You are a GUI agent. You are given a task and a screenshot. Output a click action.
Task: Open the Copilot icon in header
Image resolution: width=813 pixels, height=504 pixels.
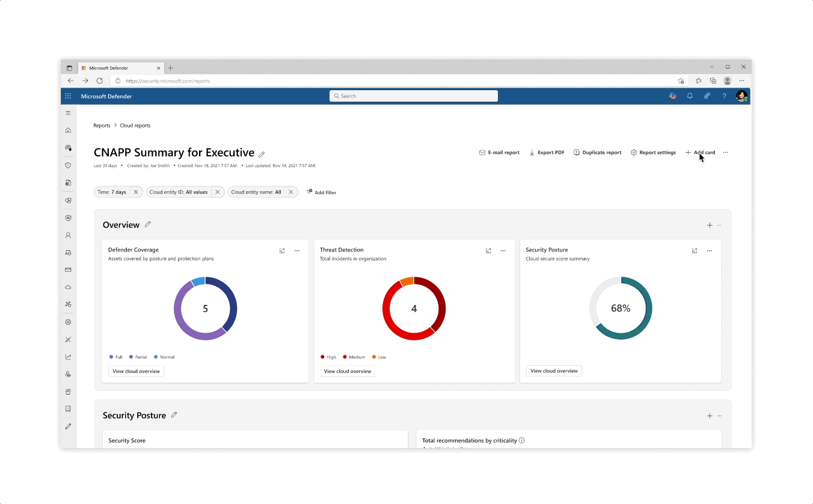pos(672,96)
